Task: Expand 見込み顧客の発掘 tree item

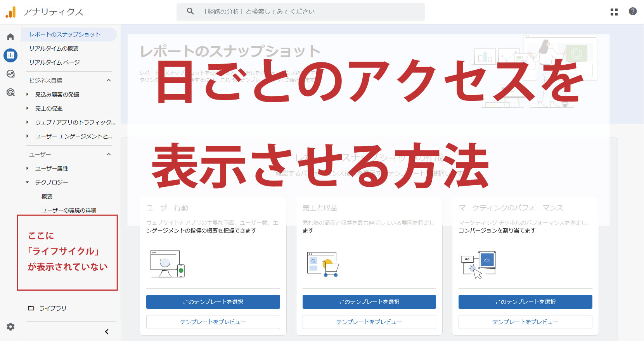Action: click(28, 95)
